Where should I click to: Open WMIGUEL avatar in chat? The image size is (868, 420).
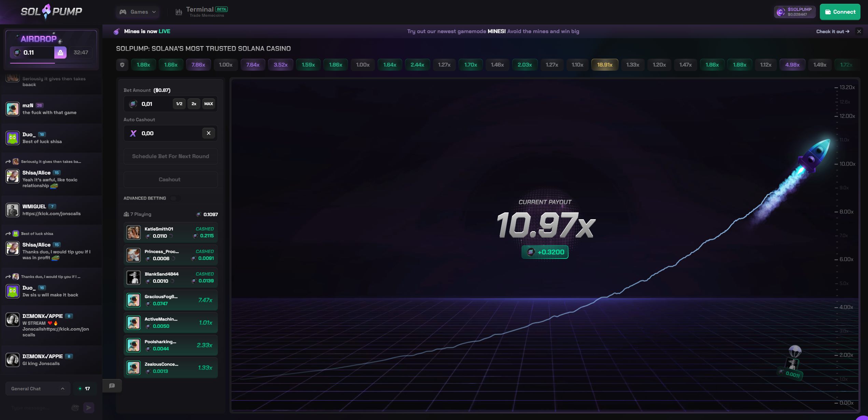tap(13, 210)
